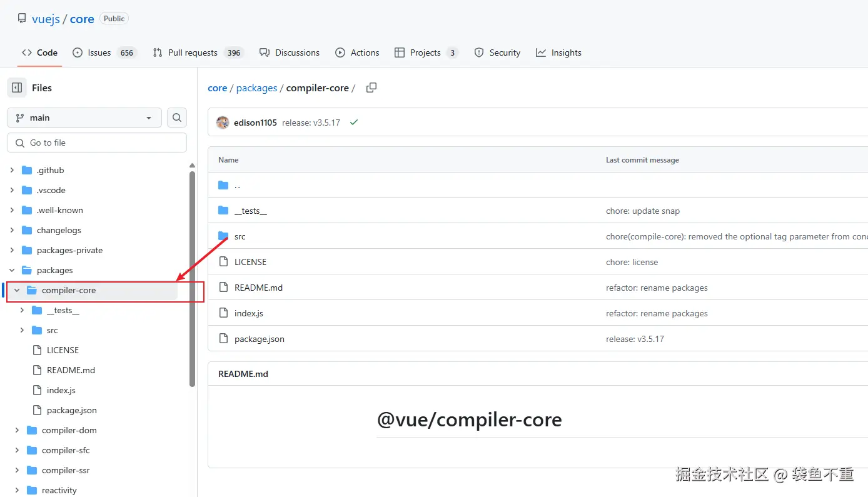Collapse the file tree panel icon
The image size is (868, 497).
point(17,88)
